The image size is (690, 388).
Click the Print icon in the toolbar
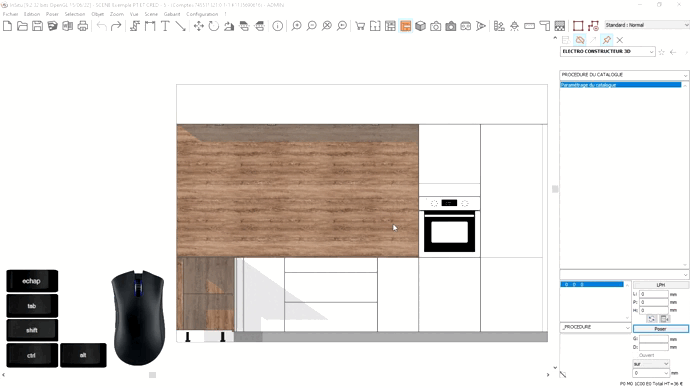pyautogui.click(x=82, y=26)
